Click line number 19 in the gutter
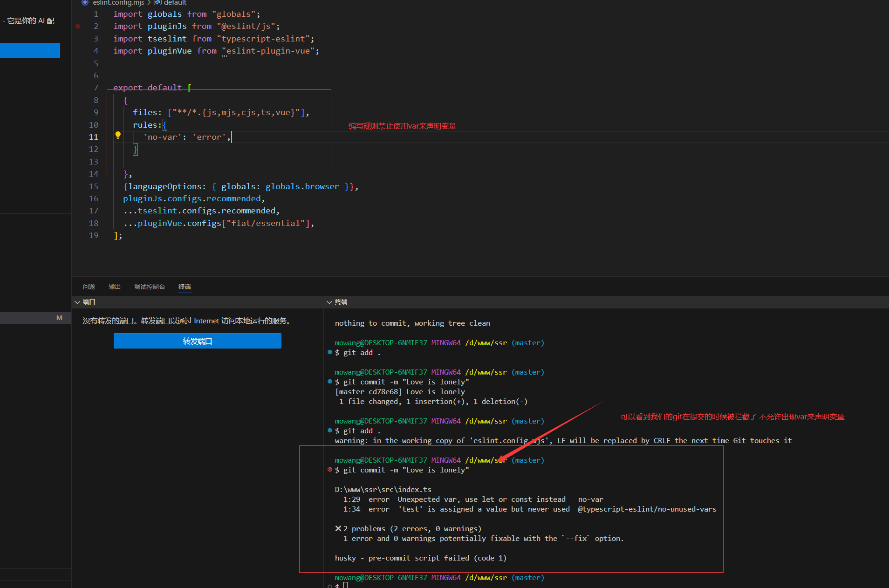889x588 pixels. tap(94, 235)
